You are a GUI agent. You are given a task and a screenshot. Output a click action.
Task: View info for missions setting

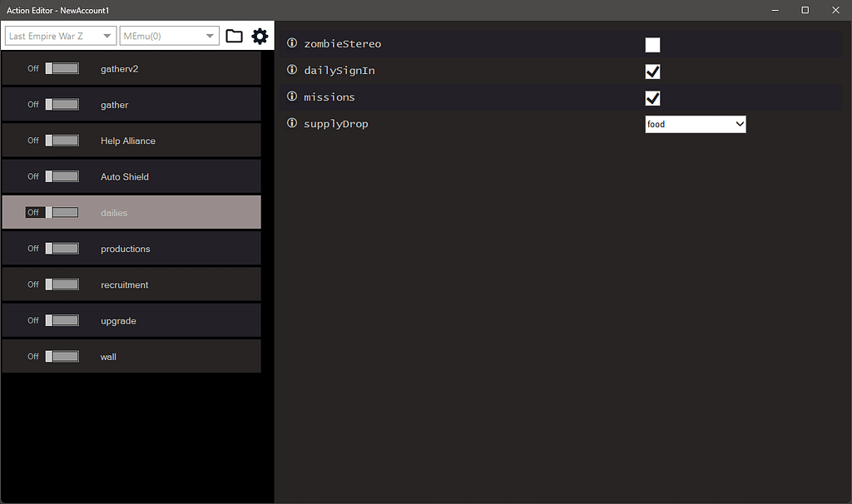click(290, 96)
